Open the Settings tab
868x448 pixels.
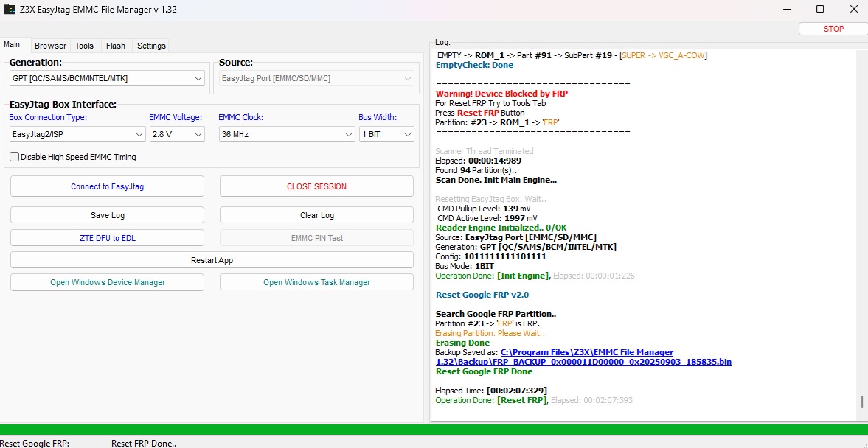coord(151,46)
